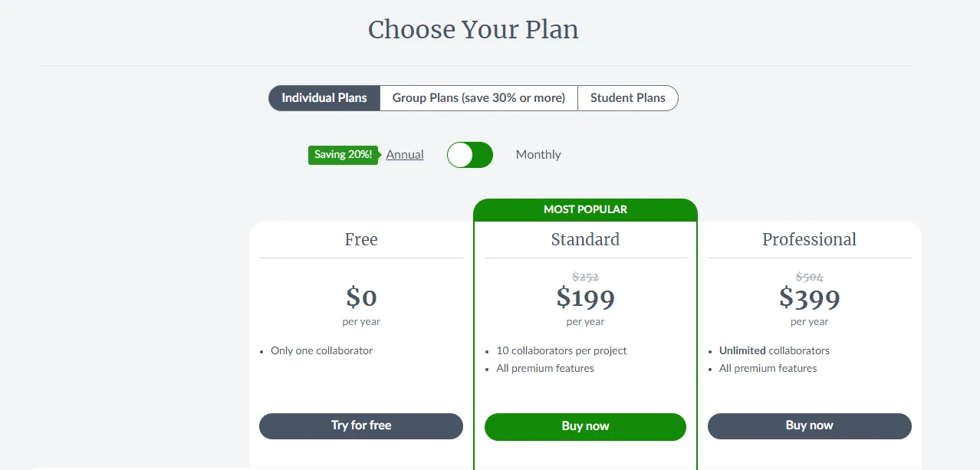Click the $199 Standard price

pos(585,297)
